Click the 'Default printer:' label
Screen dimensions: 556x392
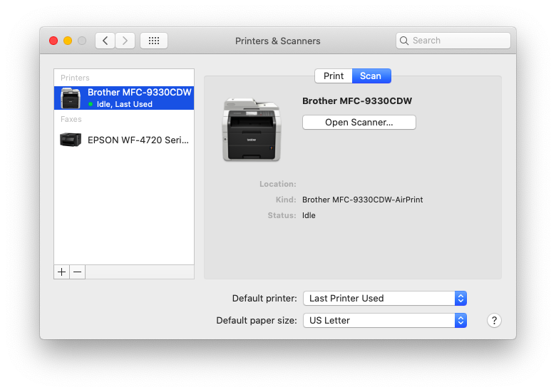click(x=264, y=299)
